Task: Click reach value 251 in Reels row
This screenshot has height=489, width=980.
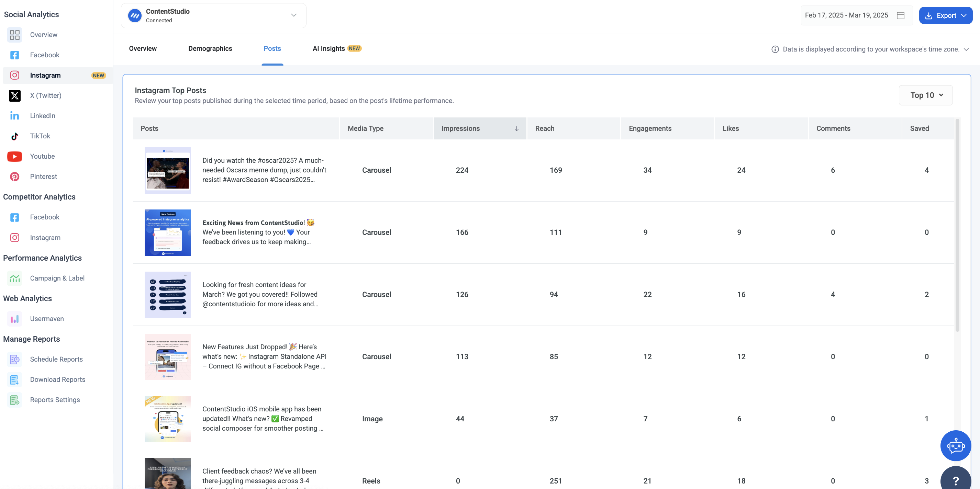Action: [555, 481]
